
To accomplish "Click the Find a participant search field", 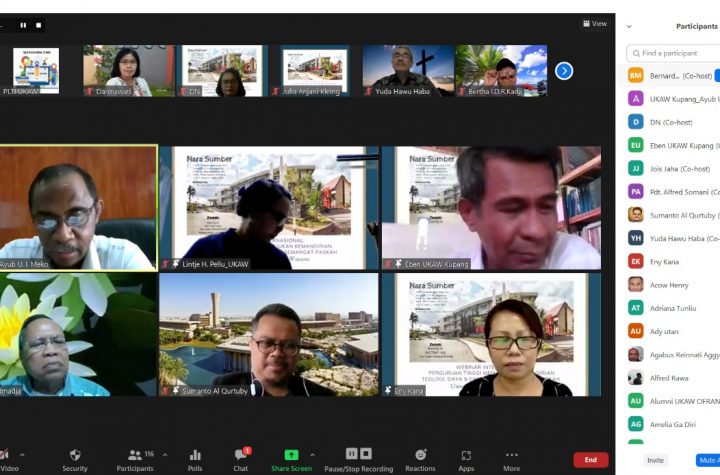I will 675,53.
